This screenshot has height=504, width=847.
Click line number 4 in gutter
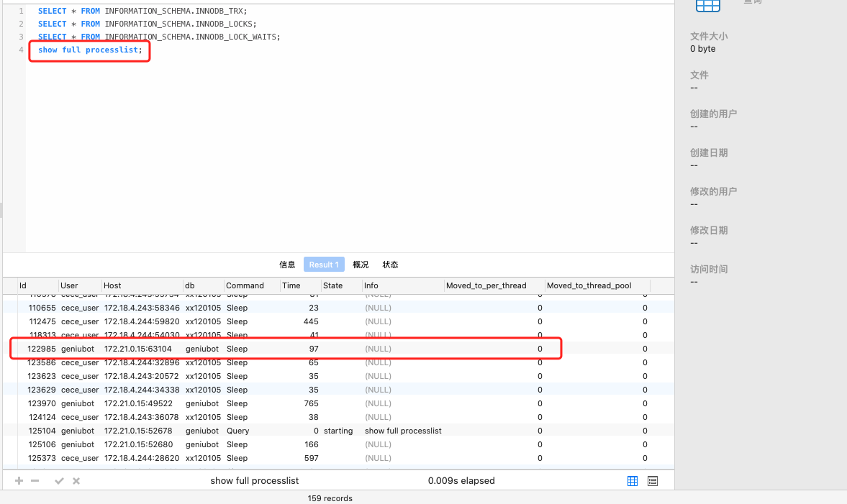pos(21,50)
